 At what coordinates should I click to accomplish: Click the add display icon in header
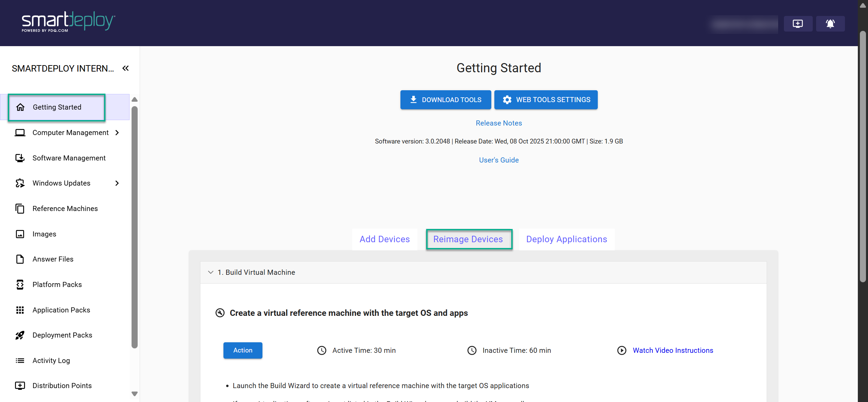click(797, 24)
